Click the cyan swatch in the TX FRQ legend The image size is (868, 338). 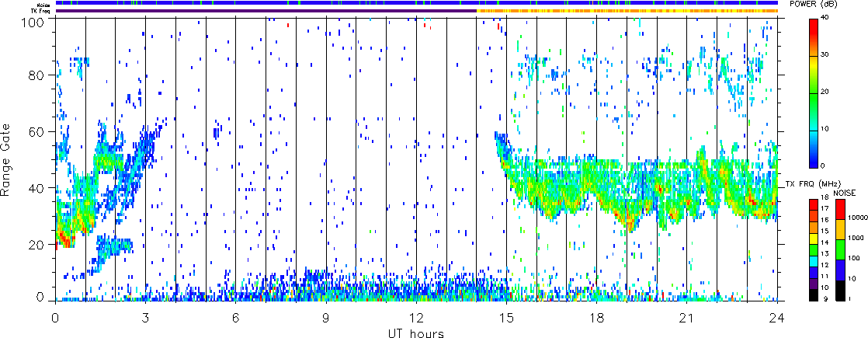click(x=814, y=262)
